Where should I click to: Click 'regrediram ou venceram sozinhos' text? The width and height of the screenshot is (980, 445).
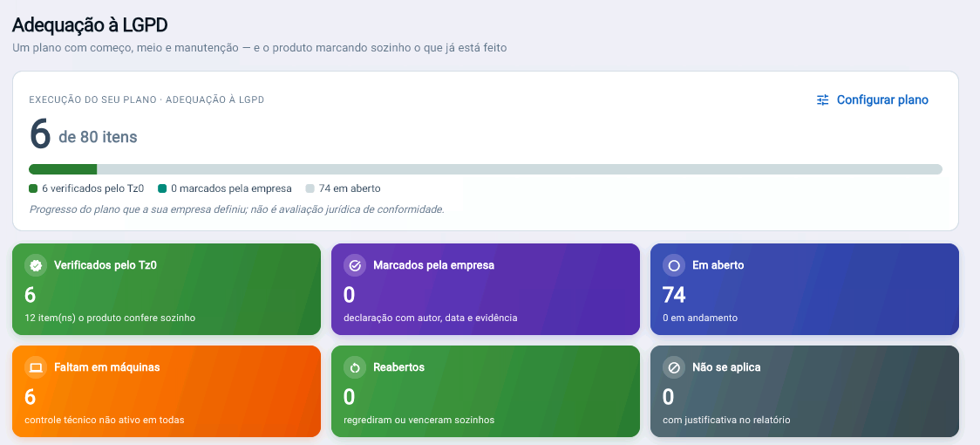tap(419, 420)
